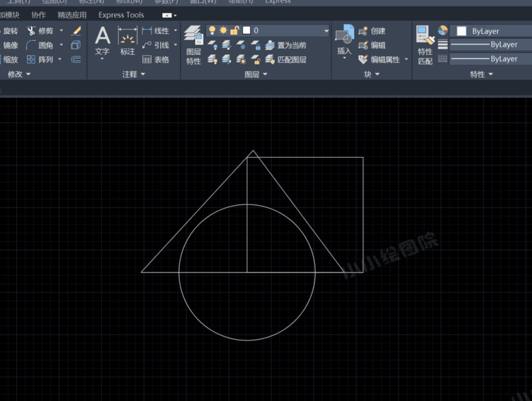
Task: Open the layer 0 dropdown list
Action: (x=326, y=31)
